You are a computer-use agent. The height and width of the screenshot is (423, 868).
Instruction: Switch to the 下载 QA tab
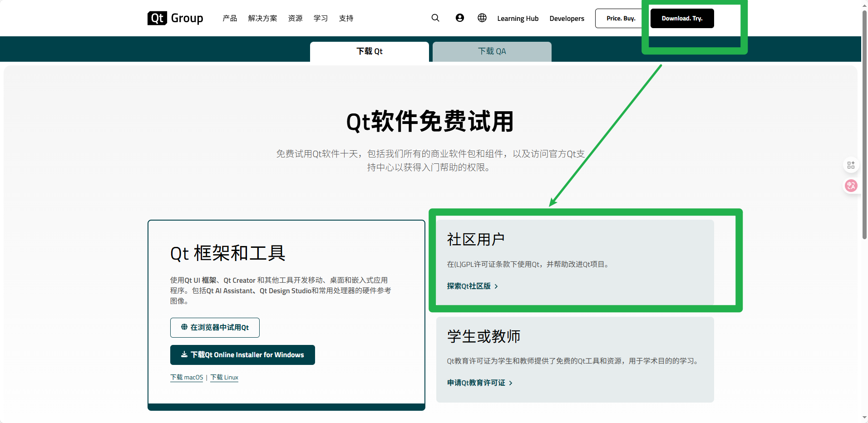pyautogui.click(x=492, y=52)
